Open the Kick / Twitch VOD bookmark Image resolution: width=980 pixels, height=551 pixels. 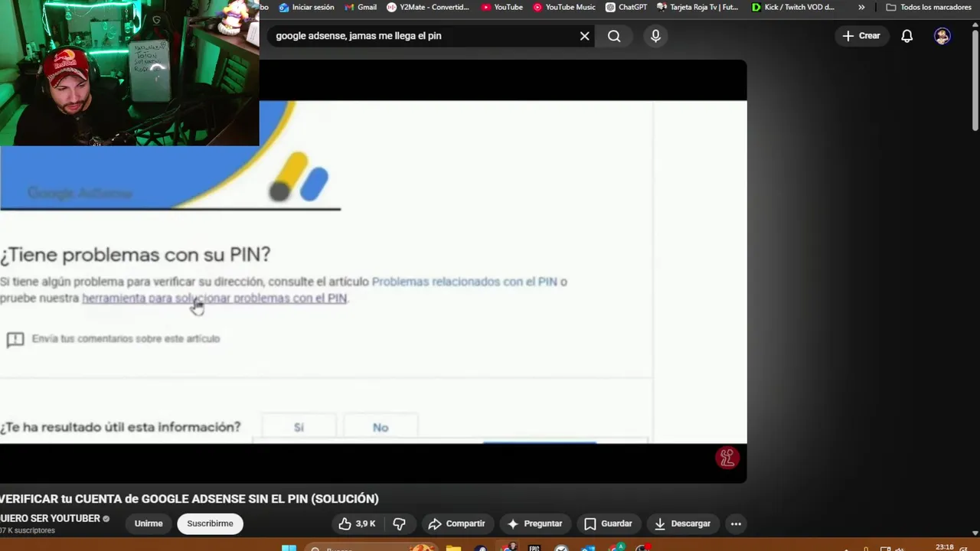(x=793, y=7)
